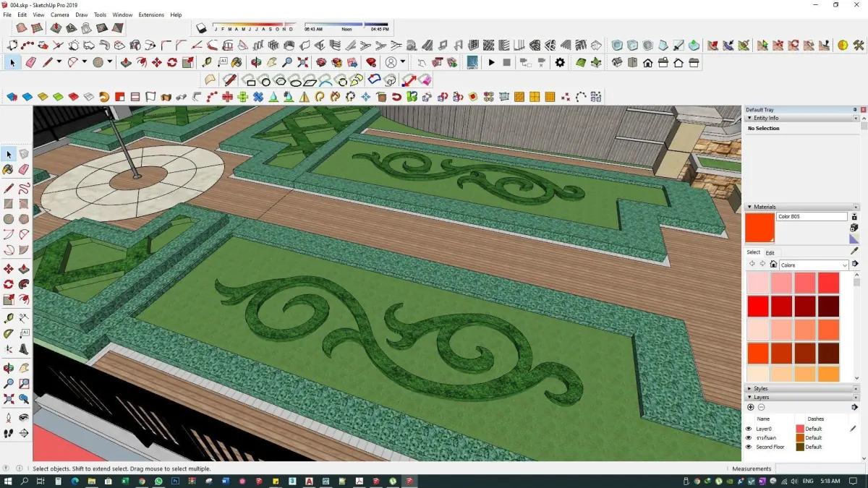Toggle visibility of the ราวกันตก layer

click(x=749, y=437)
